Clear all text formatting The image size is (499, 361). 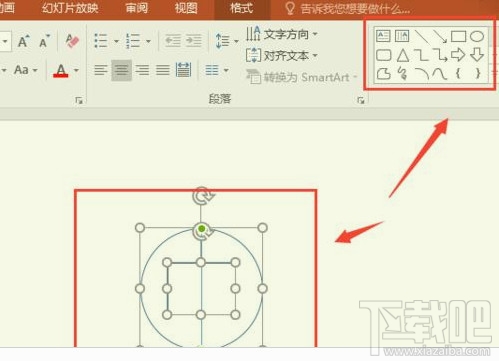[72, 41]
